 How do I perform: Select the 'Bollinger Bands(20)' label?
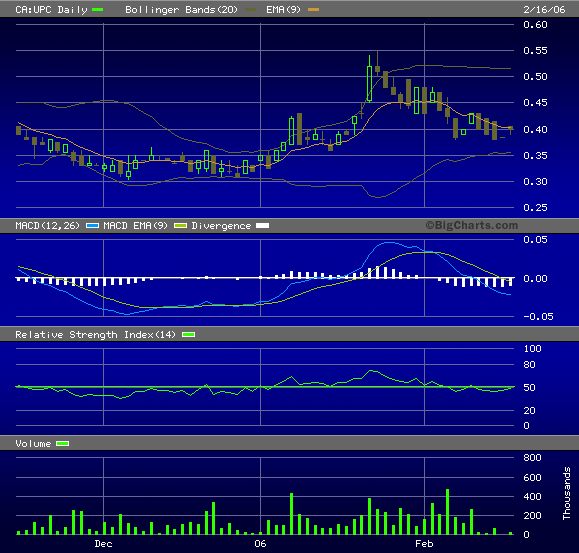[181, 10]
